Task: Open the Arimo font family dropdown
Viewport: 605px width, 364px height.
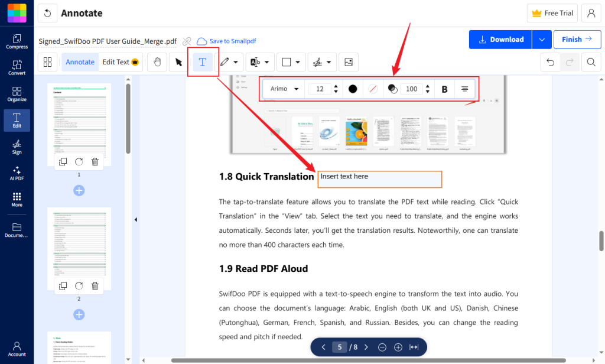Action: 284,89
